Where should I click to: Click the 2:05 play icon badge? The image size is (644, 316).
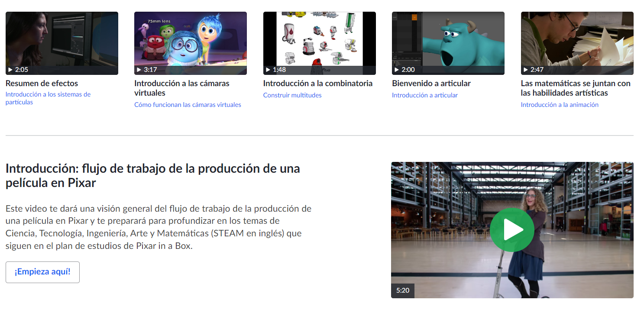[x=18, y=70]
